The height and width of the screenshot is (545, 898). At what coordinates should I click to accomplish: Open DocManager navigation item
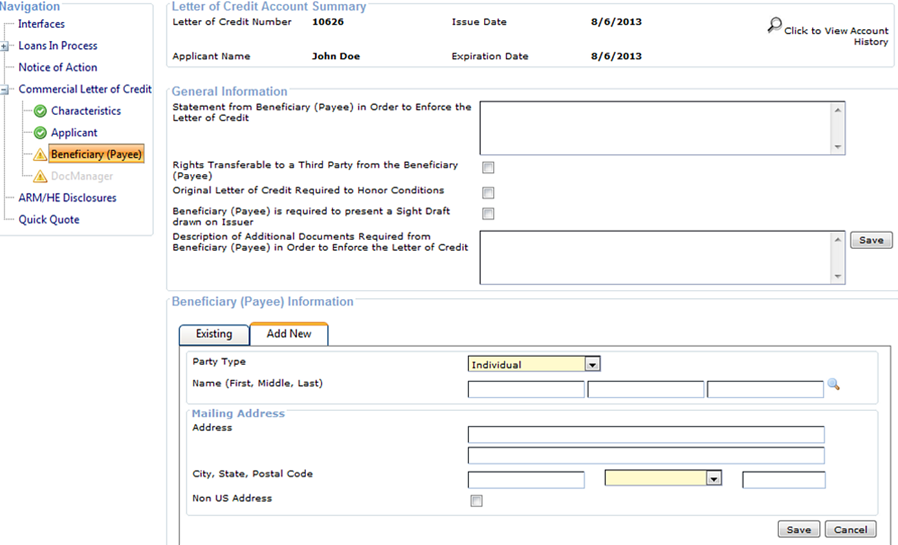point(82,176)
